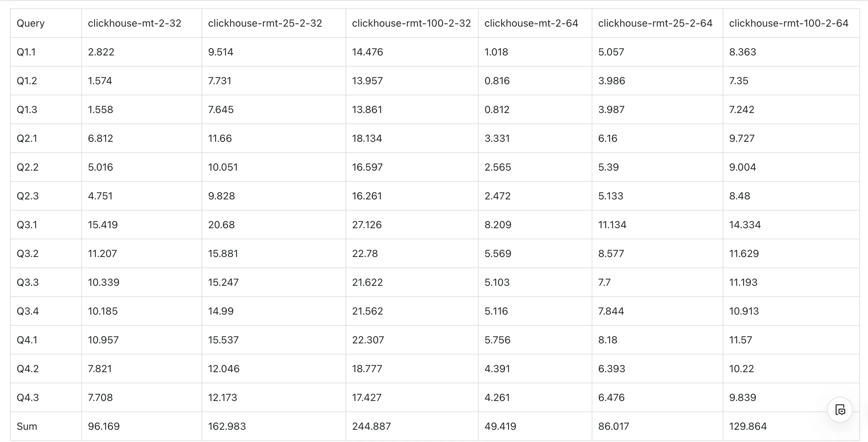Select the 244.887 total cell

tap(371, 426)
